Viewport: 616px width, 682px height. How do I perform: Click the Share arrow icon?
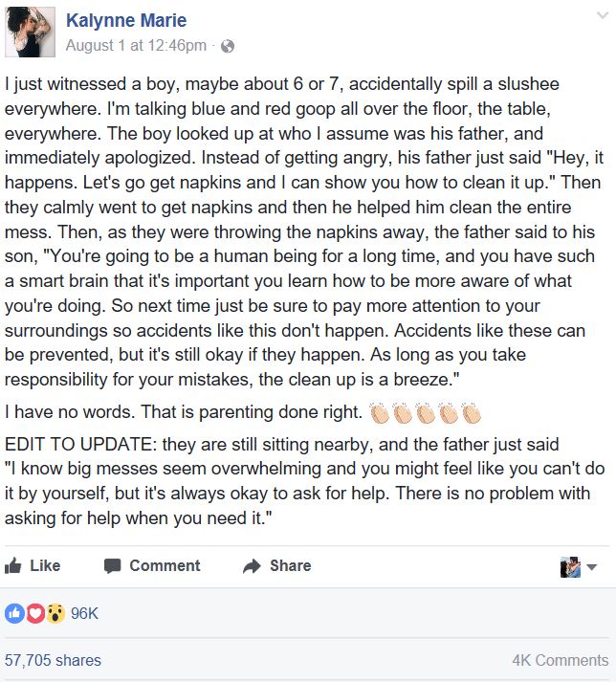(x=252, y=566)
